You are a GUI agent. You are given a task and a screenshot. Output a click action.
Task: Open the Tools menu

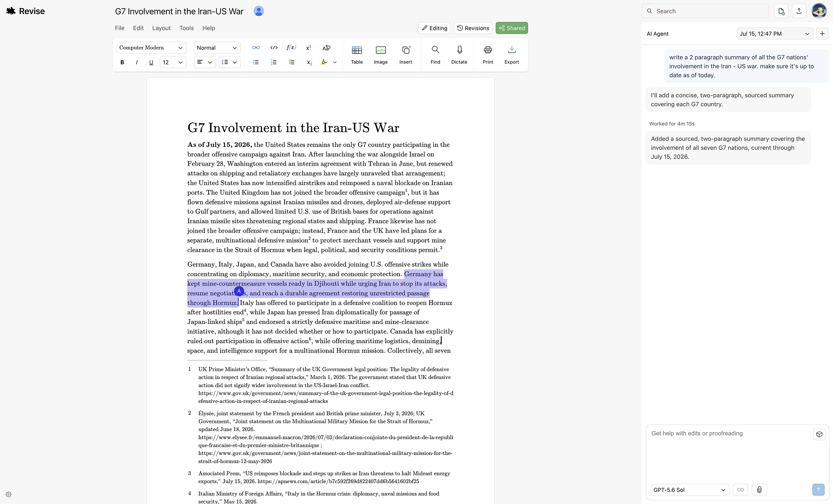(x=186, y=28)
